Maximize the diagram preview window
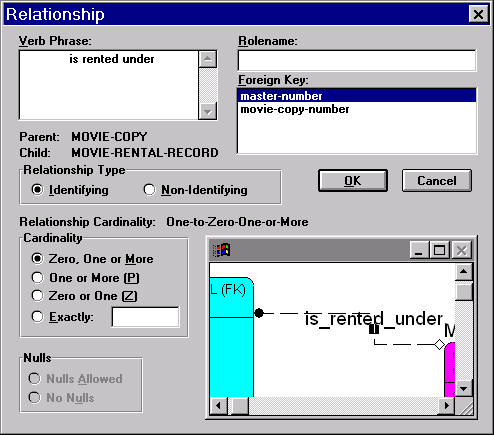The width and height of the screenshot is (494, 435). (x=439, y=250)
